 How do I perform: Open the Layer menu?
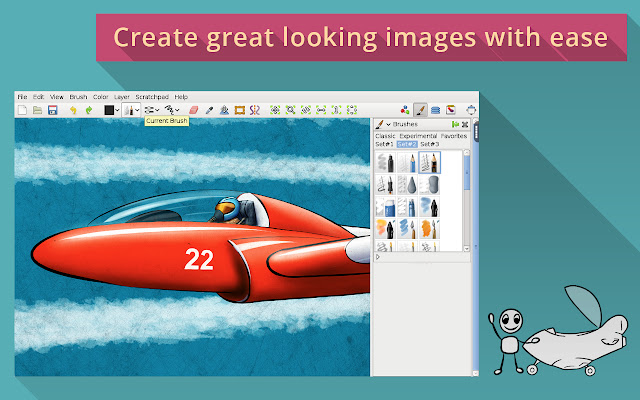tap(122, 97)
